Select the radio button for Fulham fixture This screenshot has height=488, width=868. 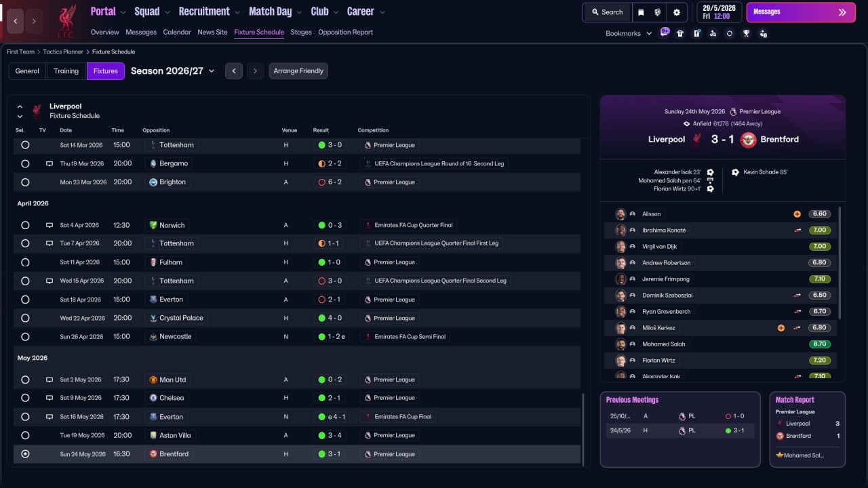25,262
